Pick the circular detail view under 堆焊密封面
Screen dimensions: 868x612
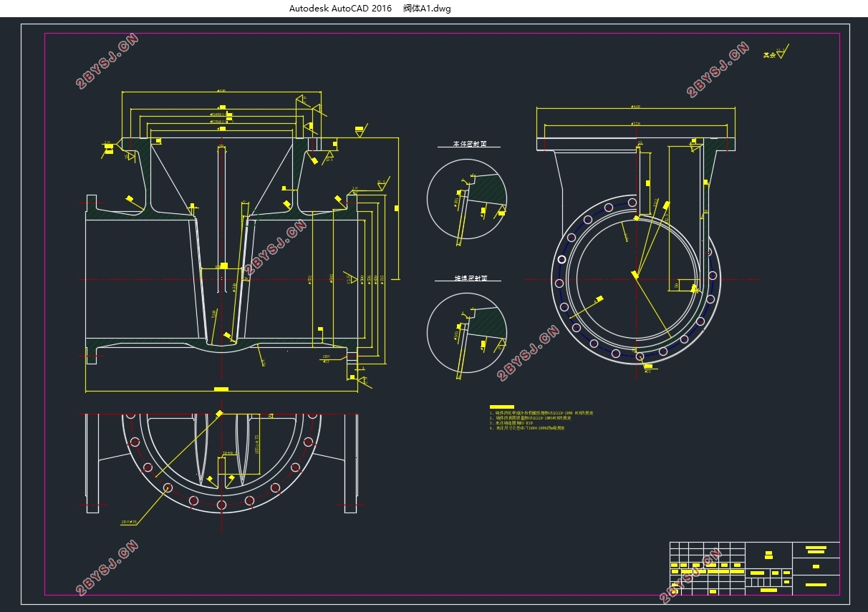467,333
